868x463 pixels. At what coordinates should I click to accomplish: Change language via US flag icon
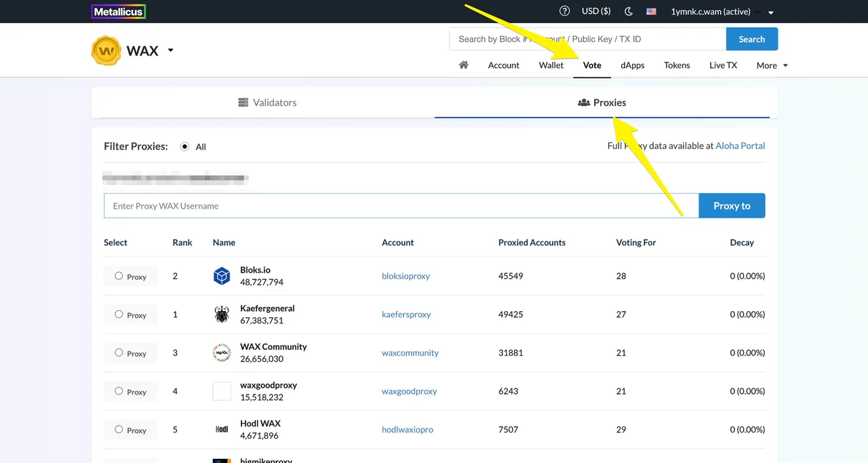tap(651, 12)
